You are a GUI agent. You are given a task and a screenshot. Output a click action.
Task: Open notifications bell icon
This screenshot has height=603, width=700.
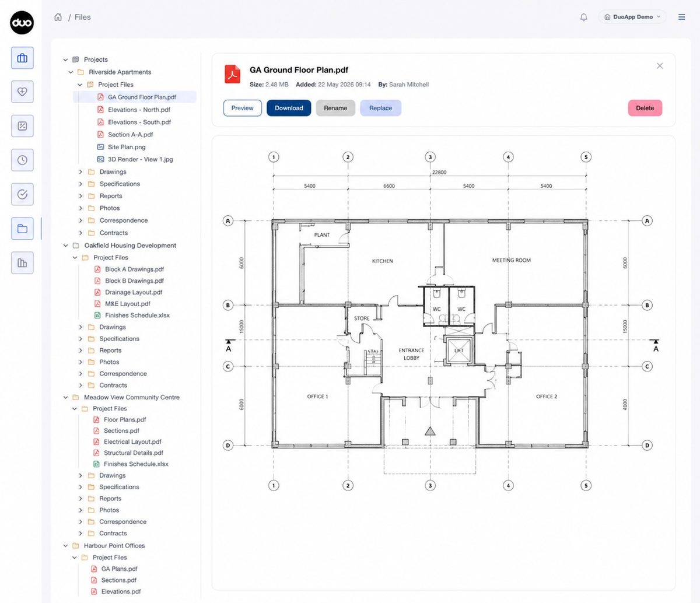coord(583,17)
